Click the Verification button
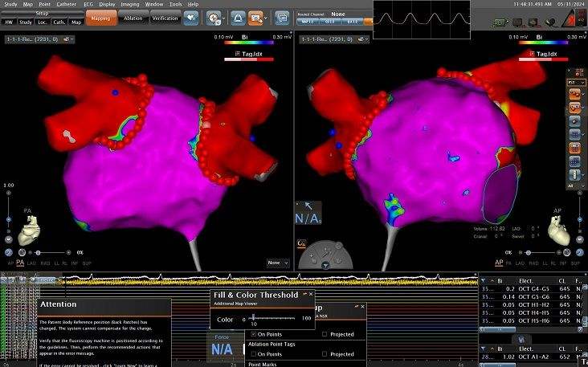 tap(165, 18)
